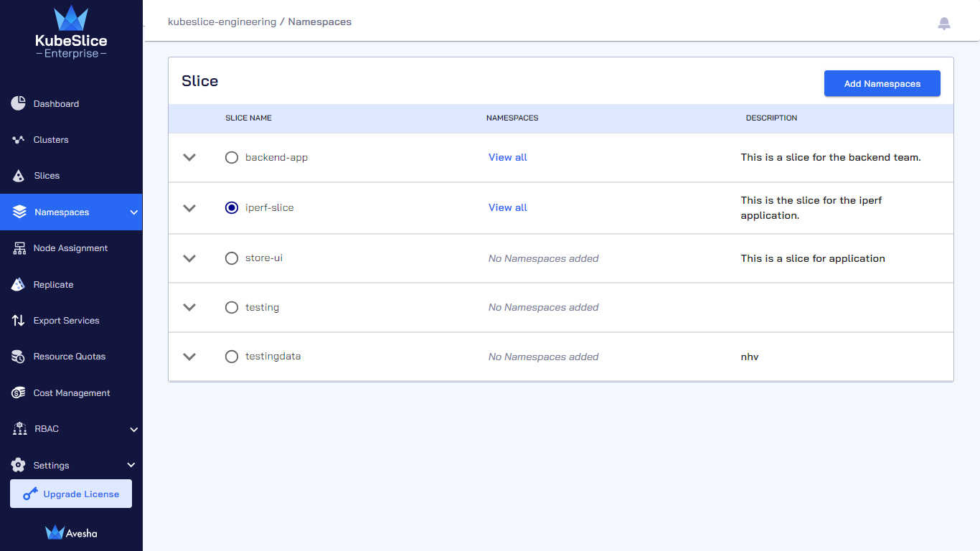Expand the iperf-slice row chevron
This screenshot has height=551, width=980.
[x=189, y=208]
